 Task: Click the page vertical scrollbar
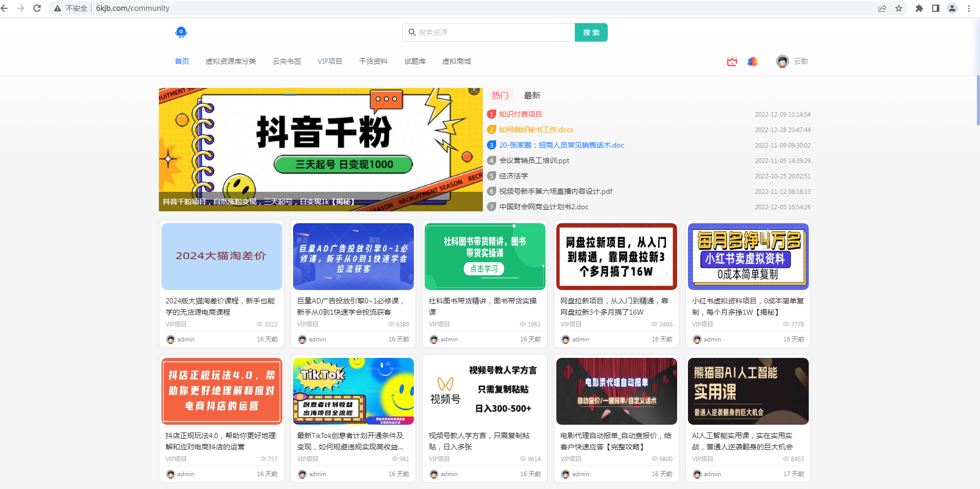(977, 100)
